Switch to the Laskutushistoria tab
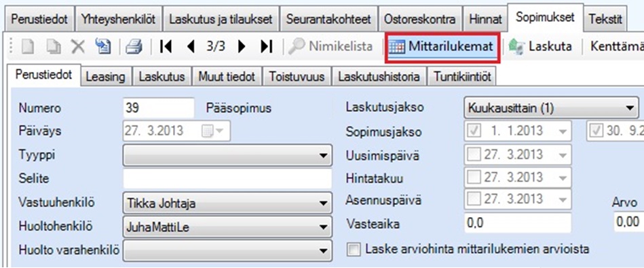 coord(379,77)
